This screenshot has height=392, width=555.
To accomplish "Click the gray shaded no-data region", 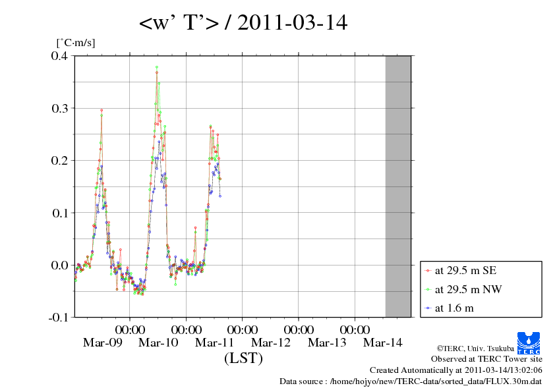I will point(398,186).
